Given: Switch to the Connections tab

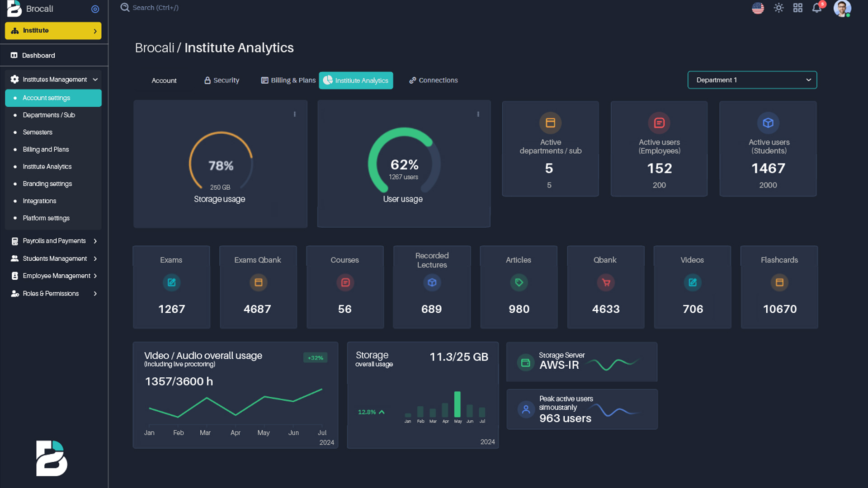Looking at the screenshot, I should (434, 80).
